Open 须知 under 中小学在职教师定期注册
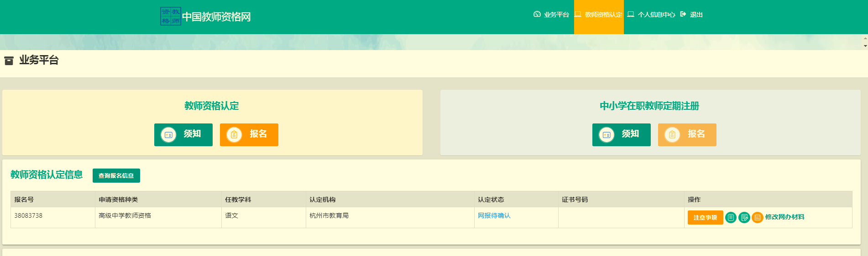This screenshot has height=256, width=868. (621, 134)
